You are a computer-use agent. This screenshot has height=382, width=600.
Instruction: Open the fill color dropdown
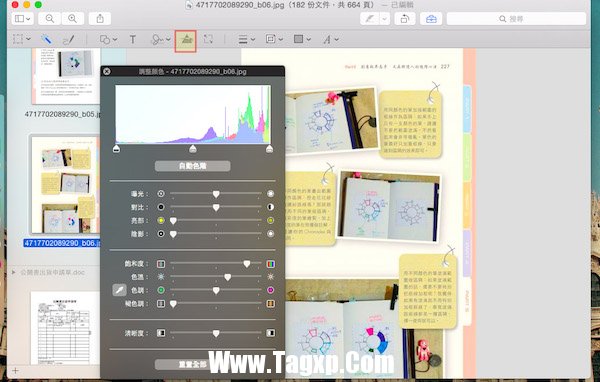pyautogui.click(x=302, y=39)
